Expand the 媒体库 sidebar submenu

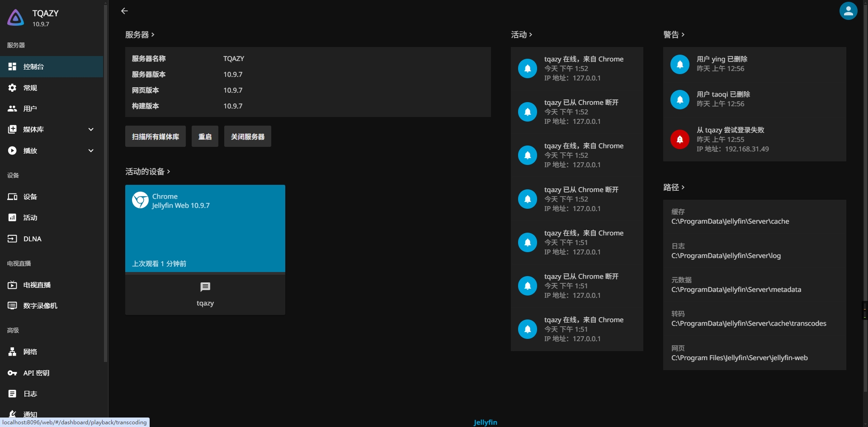tap(91, 130)
